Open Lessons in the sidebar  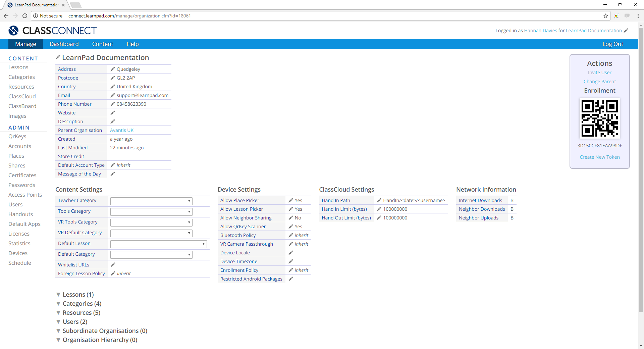tap(18, 67)
